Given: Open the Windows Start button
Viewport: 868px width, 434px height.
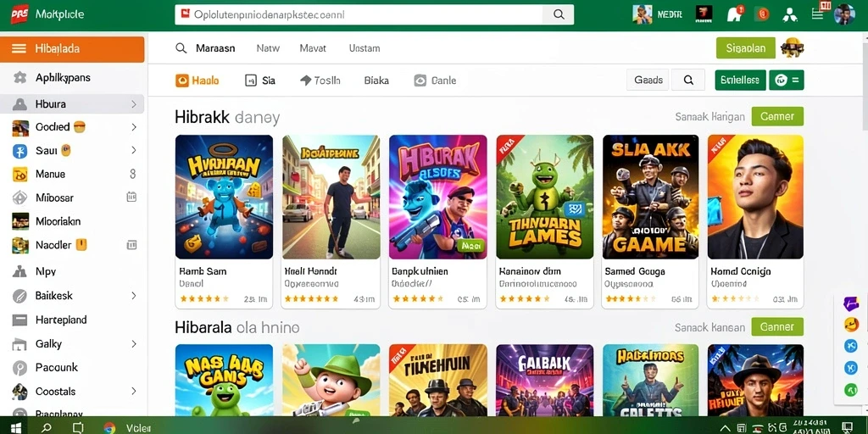Looking at the screenshot, I should pos(15,427).
